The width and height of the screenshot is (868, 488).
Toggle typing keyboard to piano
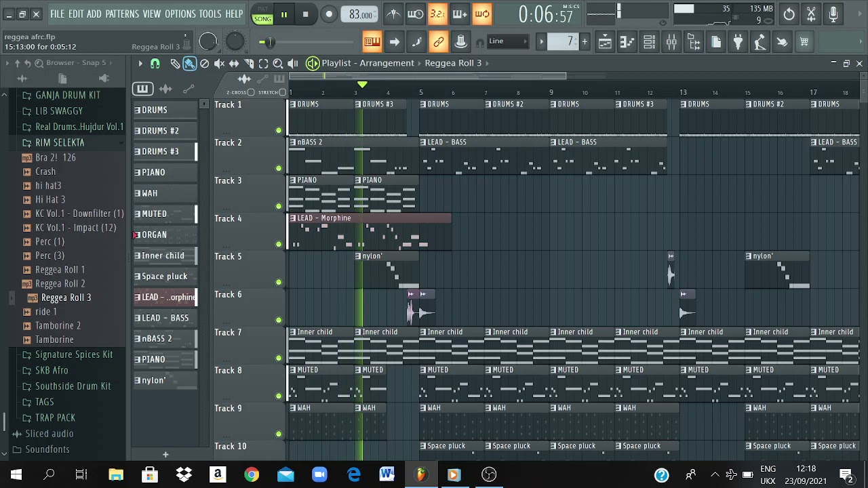pyautogui.click(x=372, y=42)
